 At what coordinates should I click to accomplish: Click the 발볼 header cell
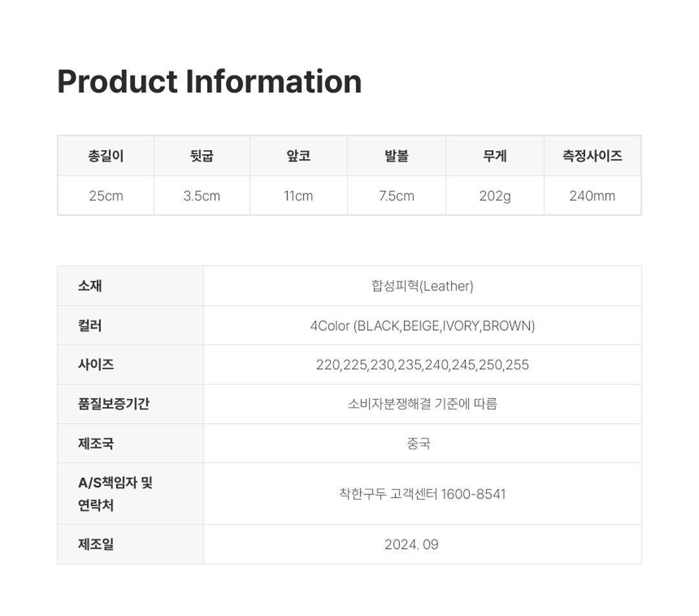[x=396, y=156]
